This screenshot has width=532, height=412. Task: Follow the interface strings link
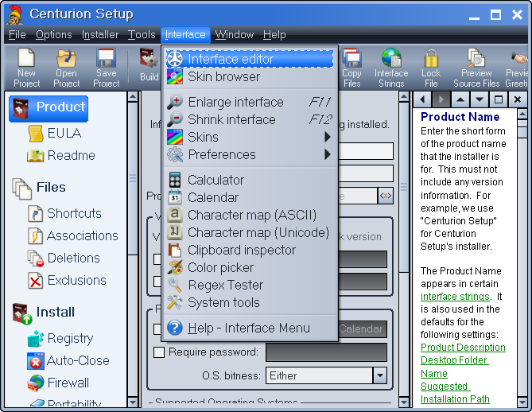click(455, 297)
